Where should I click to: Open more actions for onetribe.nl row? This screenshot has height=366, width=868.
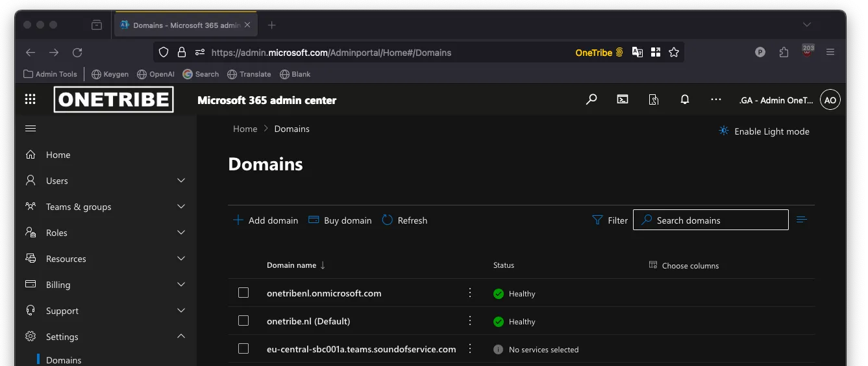[x=470, y=321]
